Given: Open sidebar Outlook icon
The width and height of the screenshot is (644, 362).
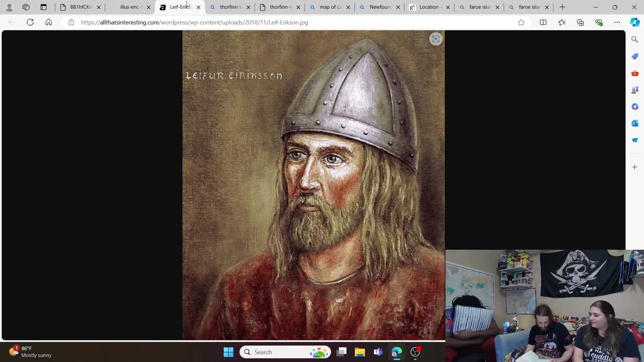Looking at the screenshot, I should (634, 123).
